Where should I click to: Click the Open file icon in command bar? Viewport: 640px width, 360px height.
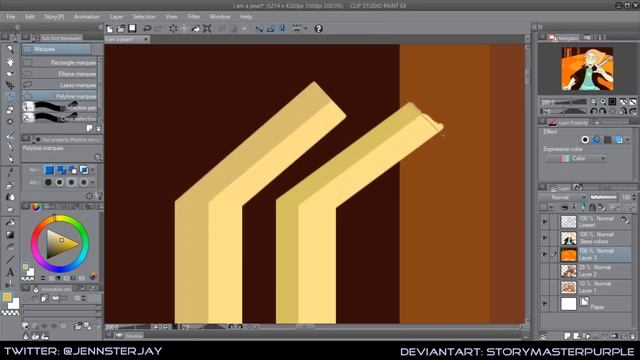point(121,29)
